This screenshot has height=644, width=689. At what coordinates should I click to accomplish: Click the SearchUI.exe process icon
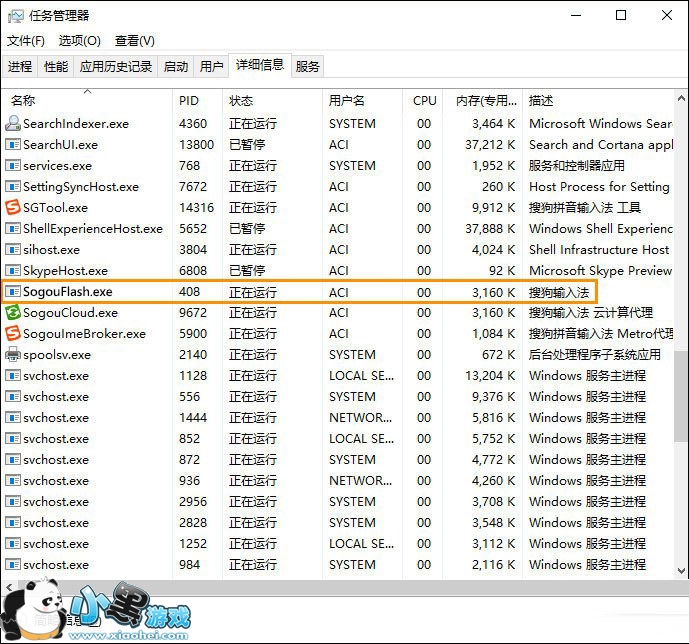(x=13, y=145)
